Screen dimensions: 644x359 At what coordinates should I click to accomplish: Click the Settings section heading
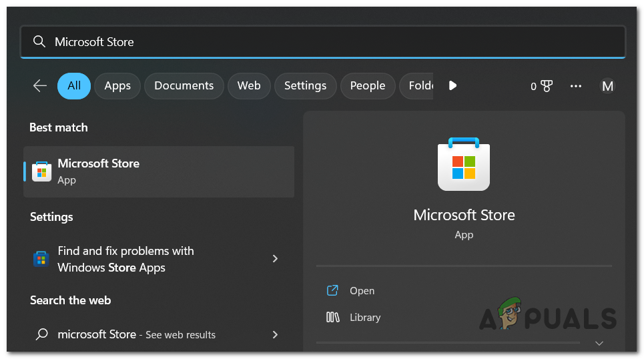click(x=51, y=217)
